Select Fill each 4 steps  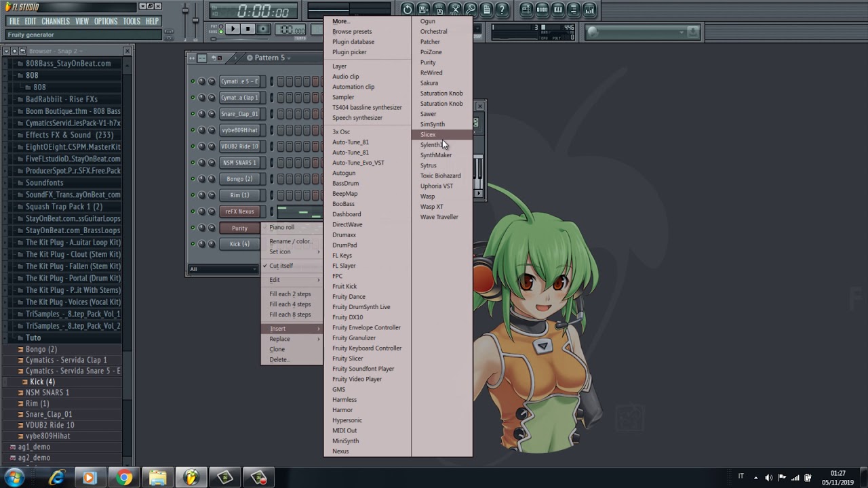[292, 304]
